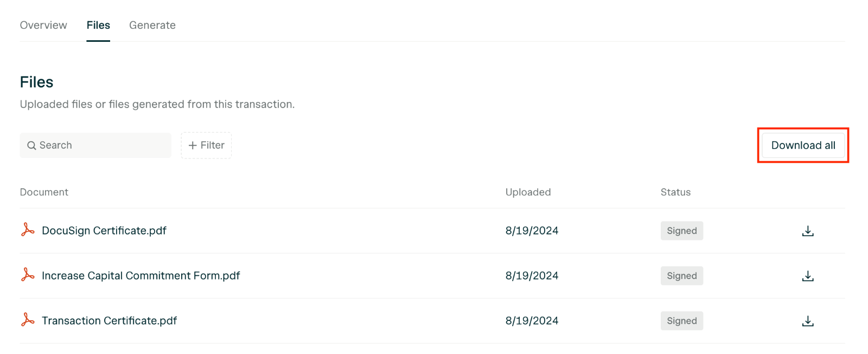This screenshot has width=868, height=354.
Task: Focus the Search files field
Action: 95,146
